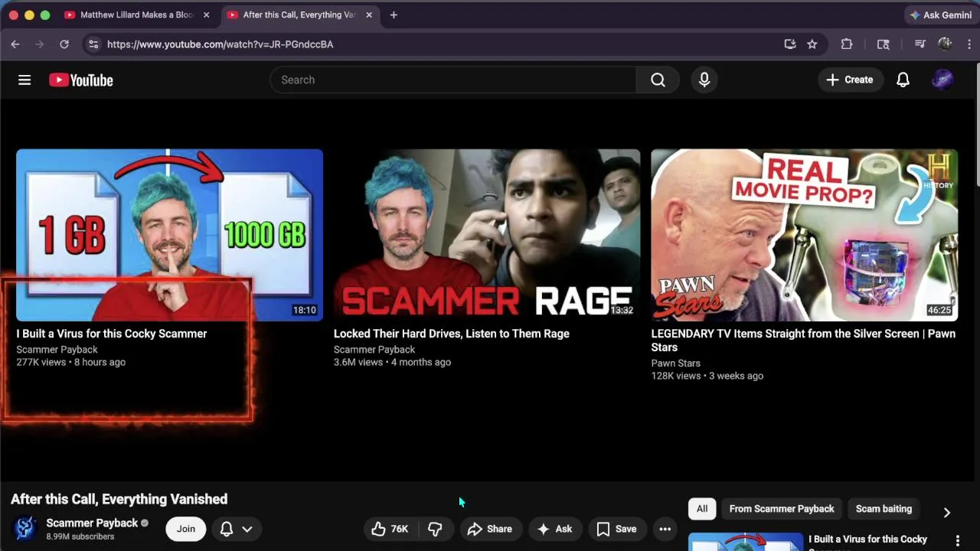Dislike the video
This screenshot has width=980, height=551.
[x=435, y=529]
